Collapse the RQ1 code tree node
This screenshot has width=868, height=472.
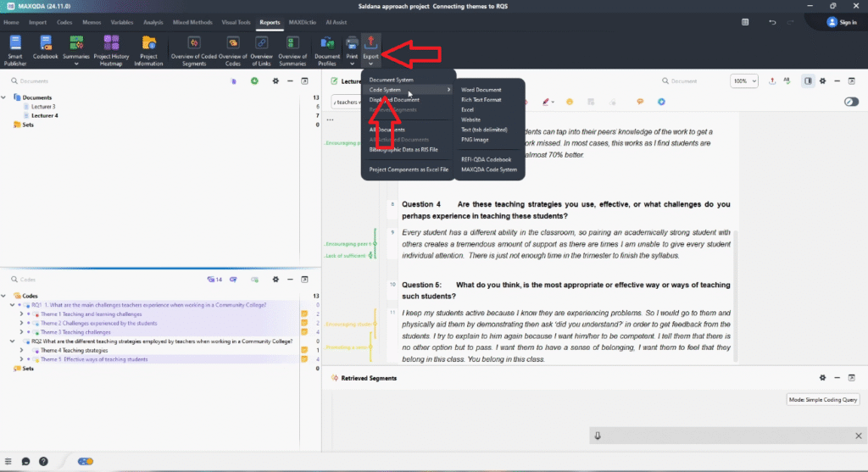coord(11,305)
